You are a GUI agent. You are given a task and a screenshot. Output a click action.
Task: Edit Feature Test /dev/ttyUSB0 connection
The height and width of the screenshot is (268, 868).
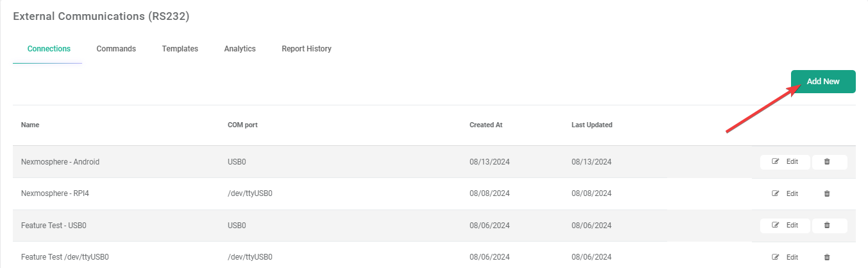point(785,257)
